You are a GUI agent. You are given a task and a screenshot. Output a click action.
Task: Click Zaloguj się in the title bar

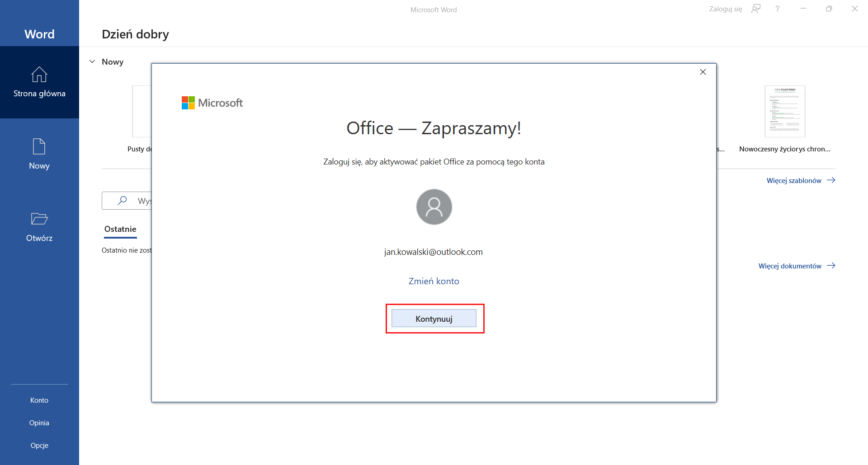coord(726,9)
